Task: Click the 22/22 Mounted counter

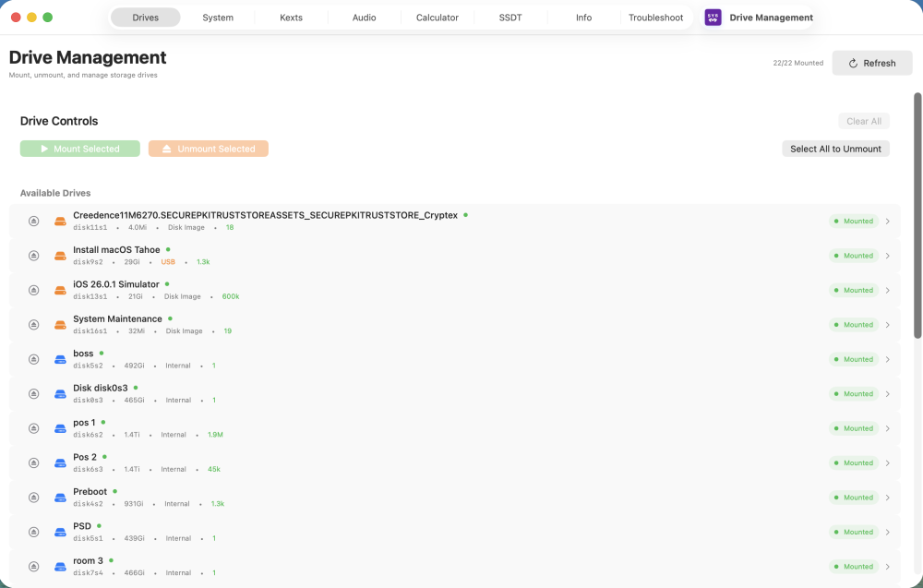Action: tap(797, 63)
